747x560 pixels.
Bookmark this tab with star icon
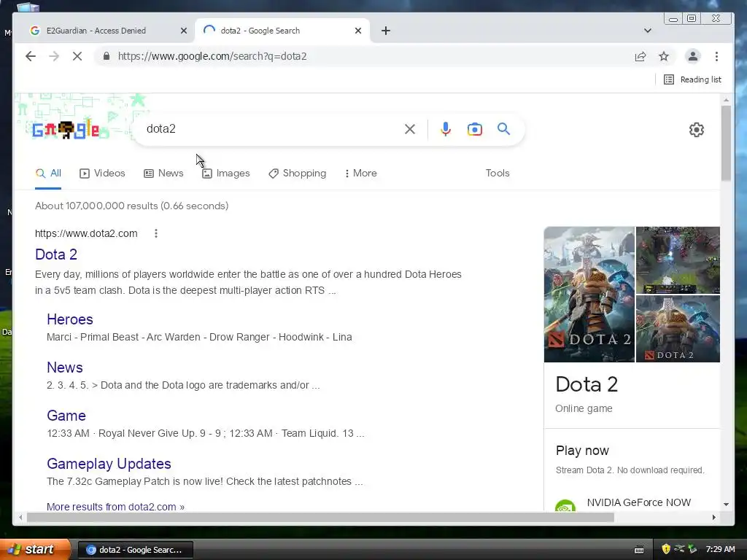[x=664, y=56]
